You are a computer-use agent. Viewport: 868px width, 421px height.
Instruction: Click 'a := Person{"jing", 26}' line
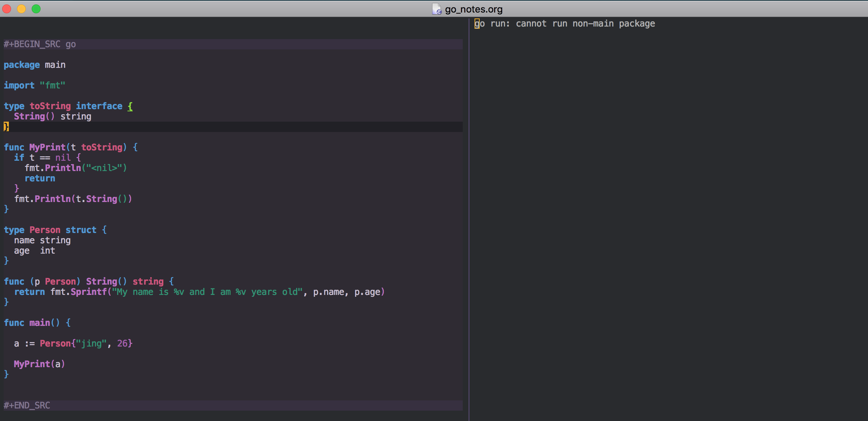click(x=73, y=344)
